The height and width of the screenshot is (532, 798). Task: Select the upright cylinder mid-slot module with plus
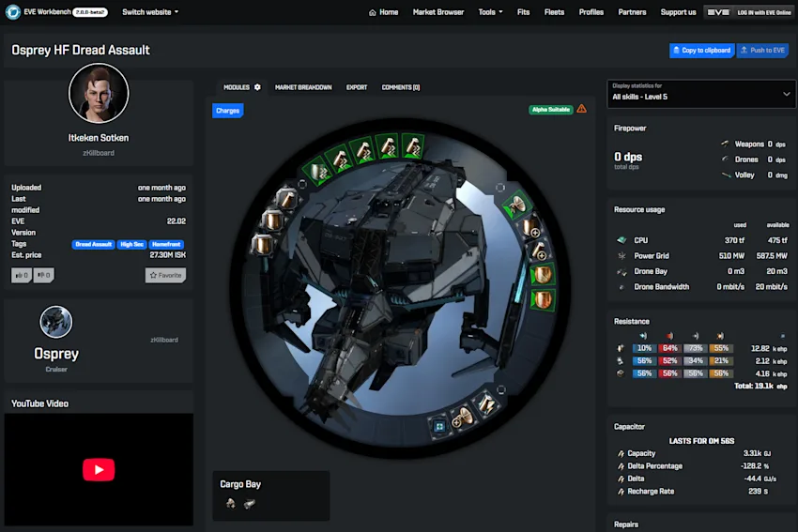click(529, 227)
